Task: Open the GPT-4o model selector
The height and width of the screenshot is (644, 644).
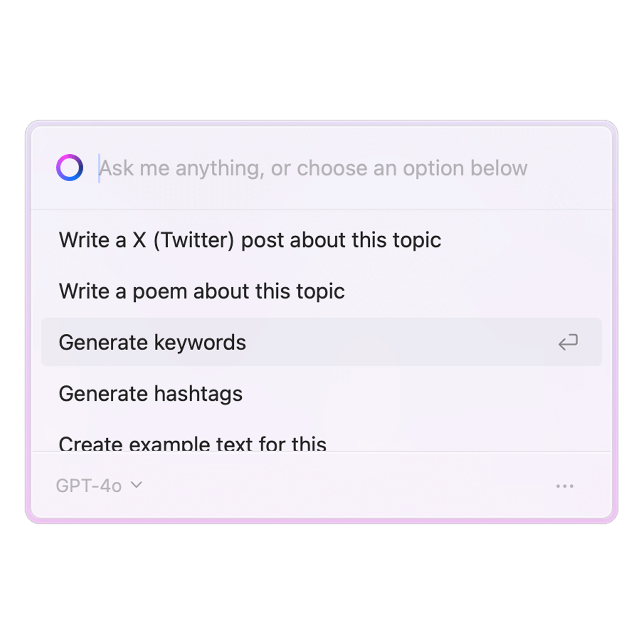Action: 99,486
